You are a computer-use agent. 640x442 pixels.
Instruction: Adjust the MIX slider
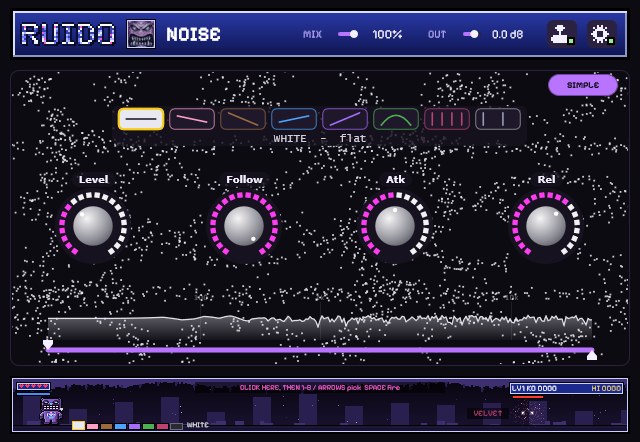pyautogui.click(x=348, y=34)
